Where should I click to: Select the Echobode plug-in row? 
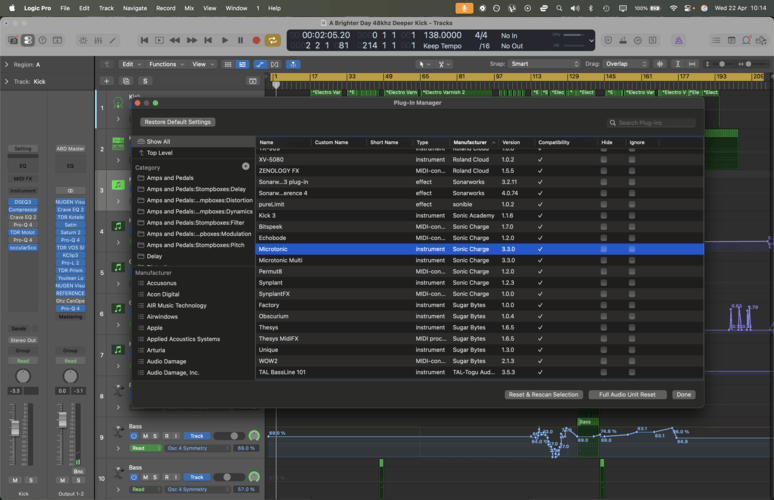pos(479,238)
